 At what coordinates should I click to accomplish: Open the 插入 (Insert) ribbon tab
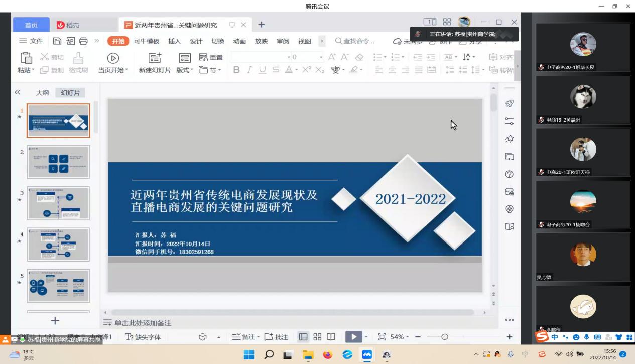(174, 41)
